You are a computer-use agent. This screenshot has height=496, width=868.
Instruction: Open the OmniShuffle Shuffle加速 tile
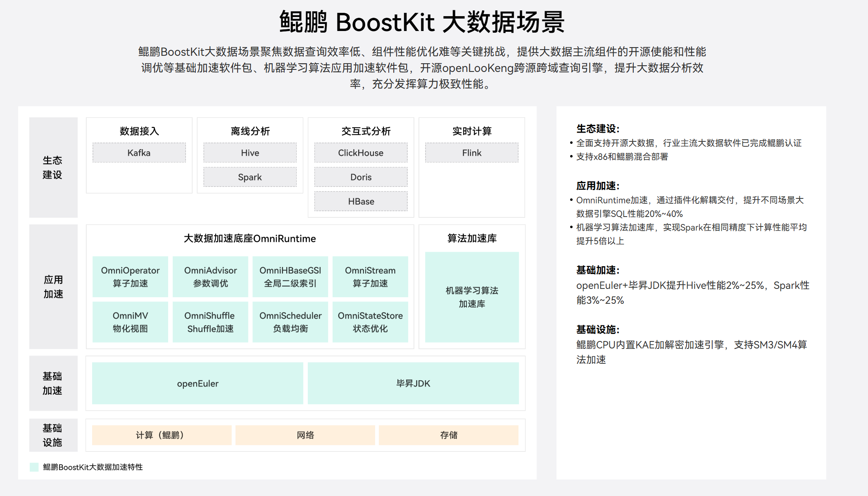[x=210, y=322]
